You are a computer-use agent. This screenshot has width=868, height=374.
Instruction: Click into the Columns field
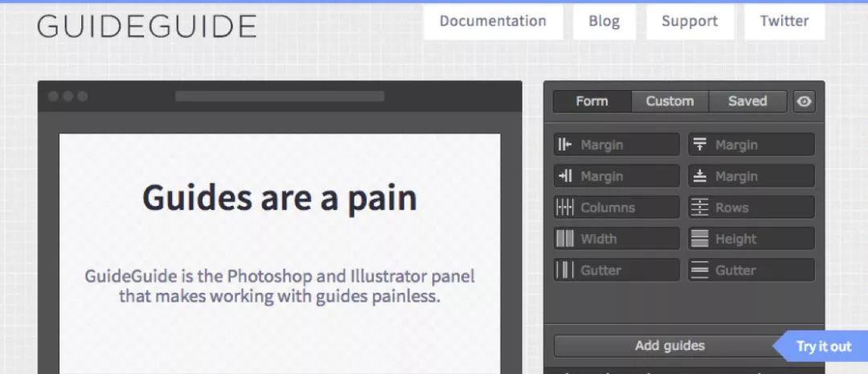pos(616,208)
